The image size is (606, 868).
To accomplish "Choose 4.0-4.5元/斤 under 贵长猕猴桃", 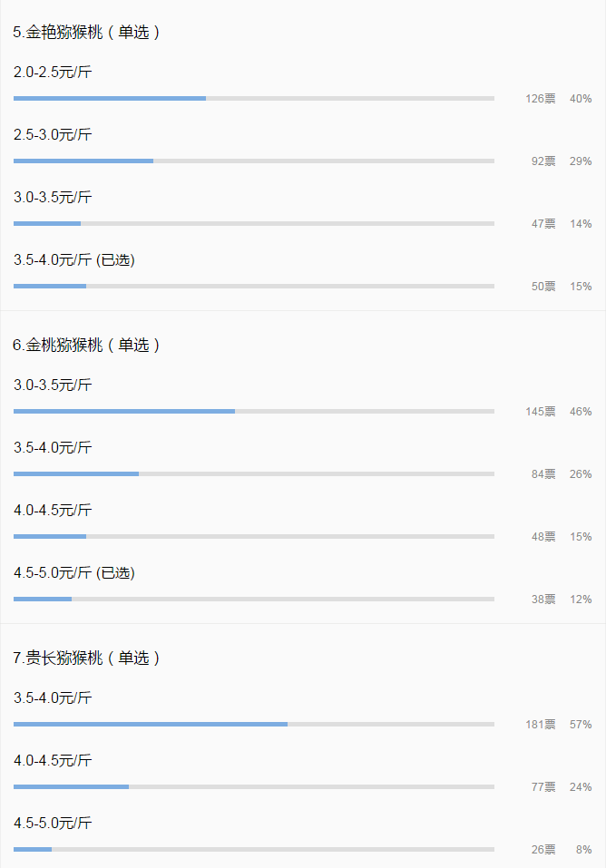I will coord(53,760).
